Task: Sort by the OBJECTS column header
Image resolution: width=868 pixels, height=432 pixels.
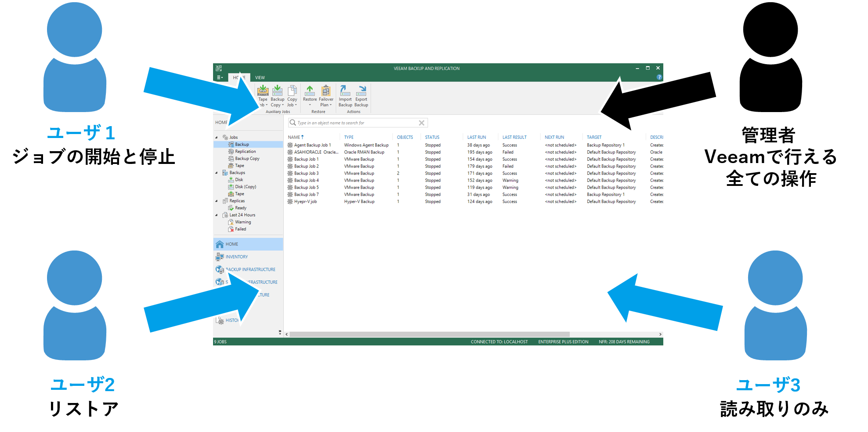Action: coord(405,137)
